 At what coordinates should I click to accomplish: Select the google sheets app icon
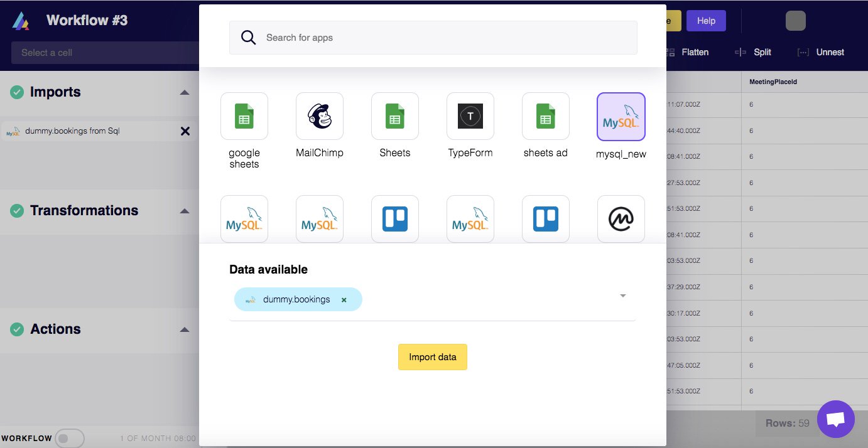click(x=244, y=116)
